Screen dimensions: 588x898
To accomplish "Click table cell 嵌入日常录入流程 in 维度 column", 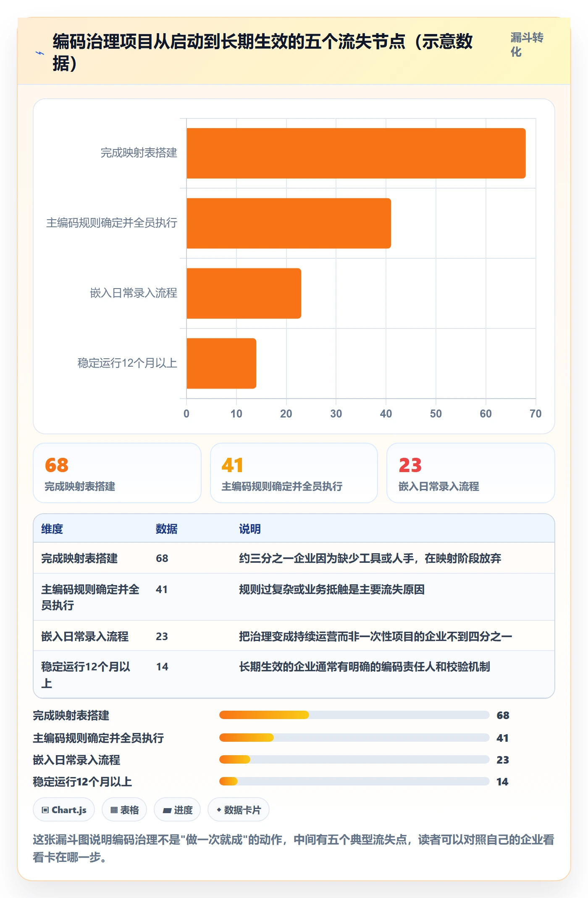I will click(x=85, y=636).
